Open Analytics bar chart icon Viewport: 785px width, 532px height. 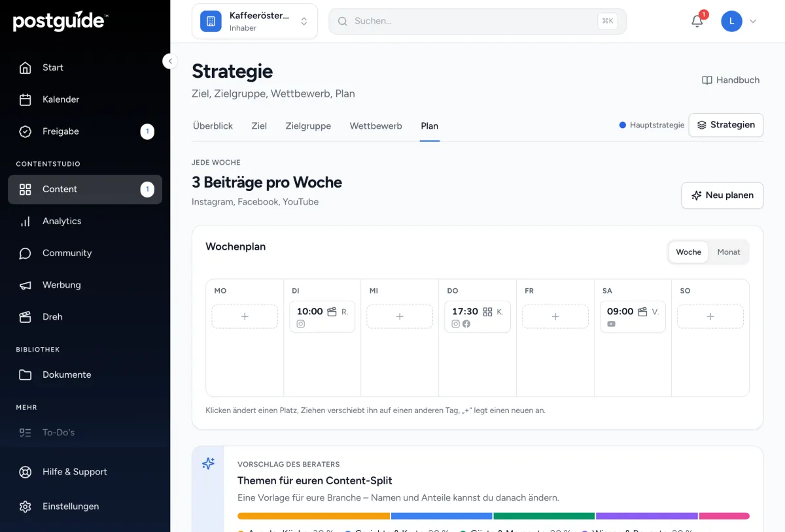coord(26,222)
